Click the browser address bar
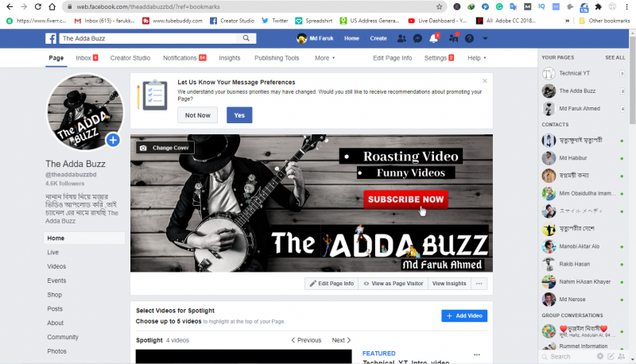The height and width of the screenshot is (364, 636). [254, 6]
